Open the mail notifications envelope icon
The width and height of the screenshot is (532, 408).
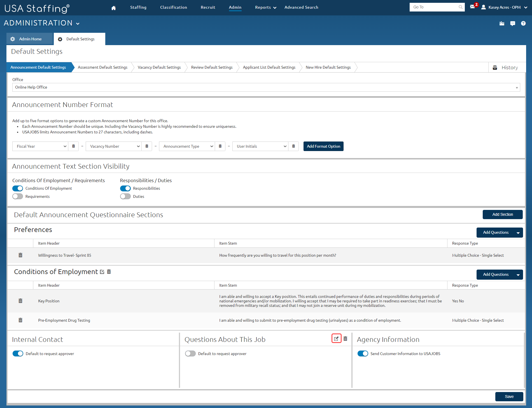tap(472, 7)
